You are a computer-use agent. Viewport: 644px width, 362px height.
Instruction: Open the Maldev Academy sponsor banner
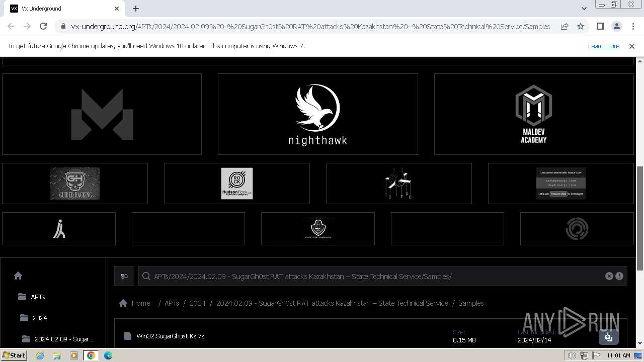coord(534,114)
